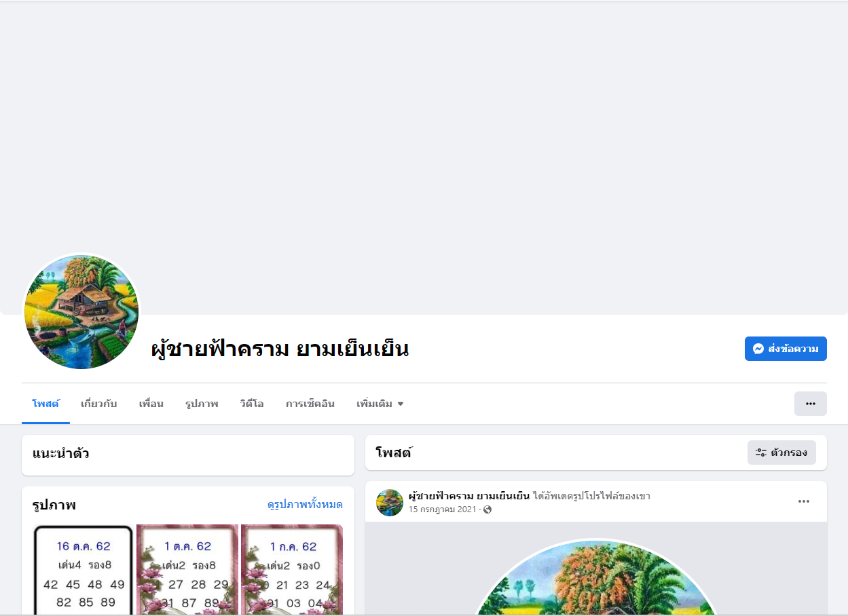The height and width of the screenshot is (616, 848).
Task: Expand the เพิ่มเติม dropdown arrow
Action: coord(401,404)
